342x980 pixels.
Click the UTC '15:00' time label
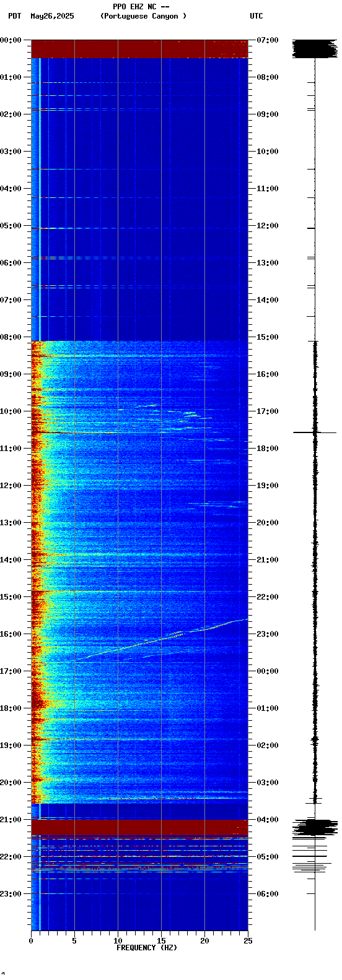pos(268,337)
